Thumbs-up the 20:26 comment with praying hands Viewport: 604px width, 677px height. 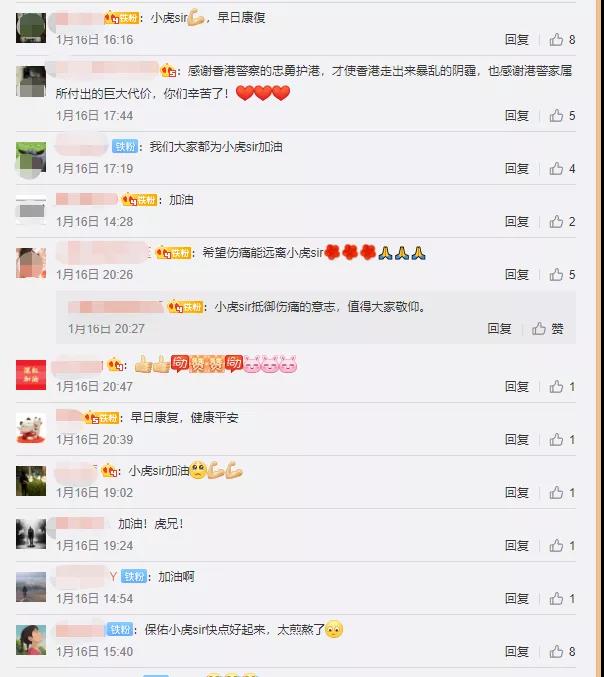coord(562,275)
